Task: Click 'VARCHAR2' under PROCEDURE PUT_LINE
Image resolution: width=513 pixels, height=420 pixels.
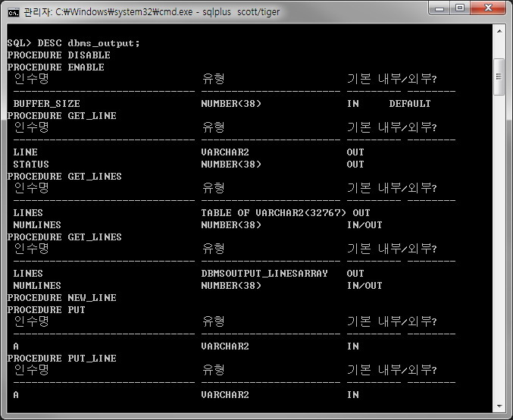Action: (x=225, y=395)
